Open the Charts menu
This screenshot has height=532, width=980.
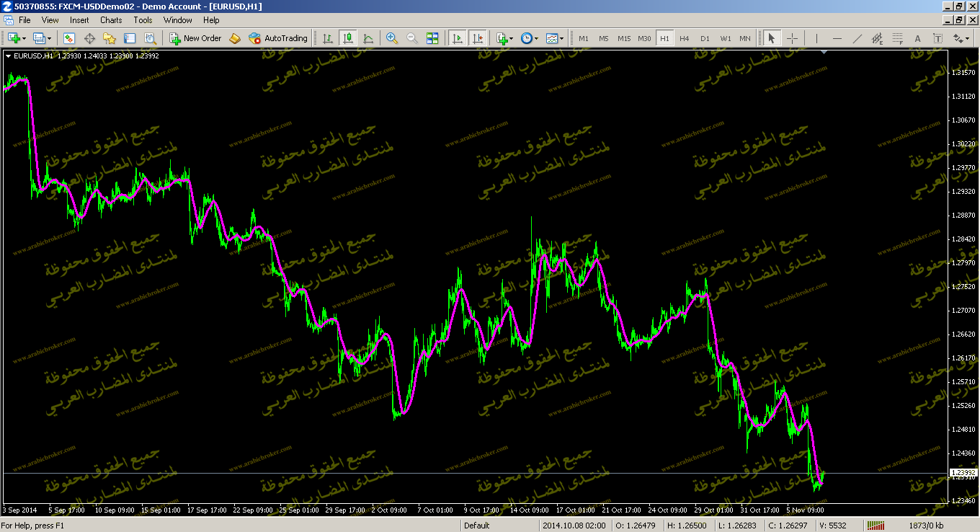point(111,20)
